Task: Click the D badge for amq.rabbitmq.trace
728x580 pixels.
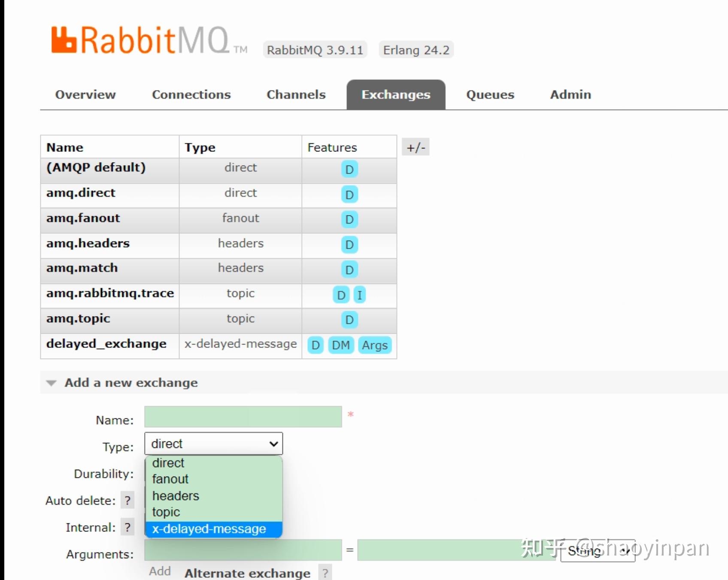Action: (x=341, y=295)
